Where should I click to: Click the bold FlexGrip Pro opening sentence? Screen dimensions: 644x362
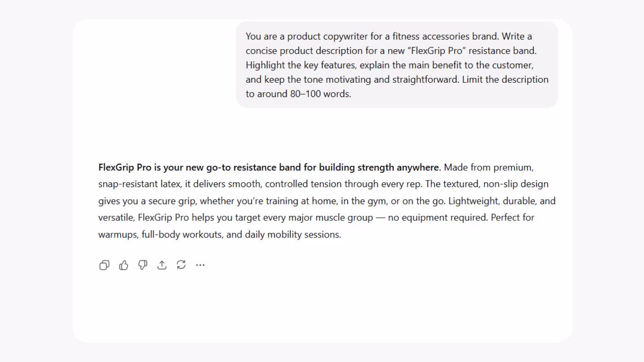pyautogui.click(x=268, y=167)
